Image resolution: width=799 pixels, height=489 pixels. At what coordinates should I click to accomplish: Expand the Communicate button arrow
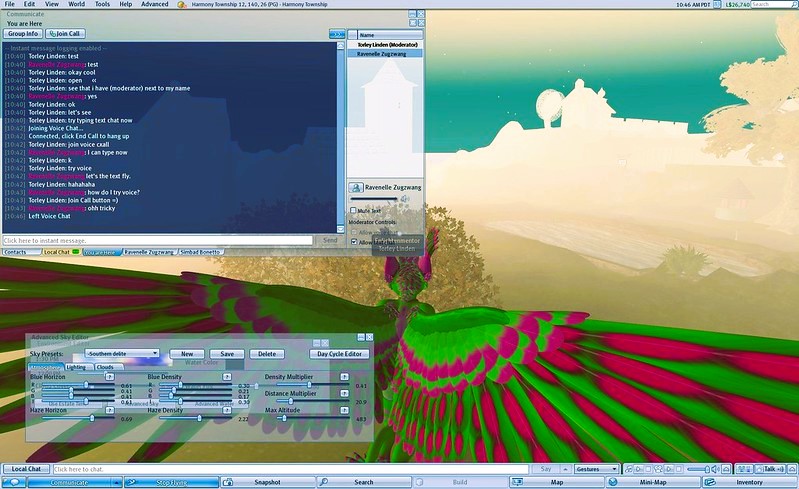[x=117, y=482]
